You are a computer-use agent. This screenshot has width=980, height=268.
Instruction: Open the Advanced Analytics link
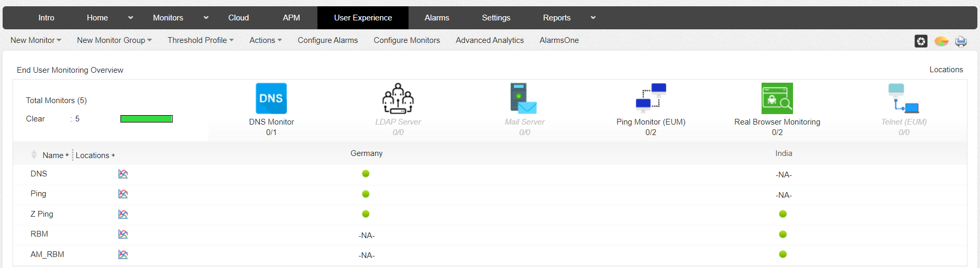(x=490, y=40)
